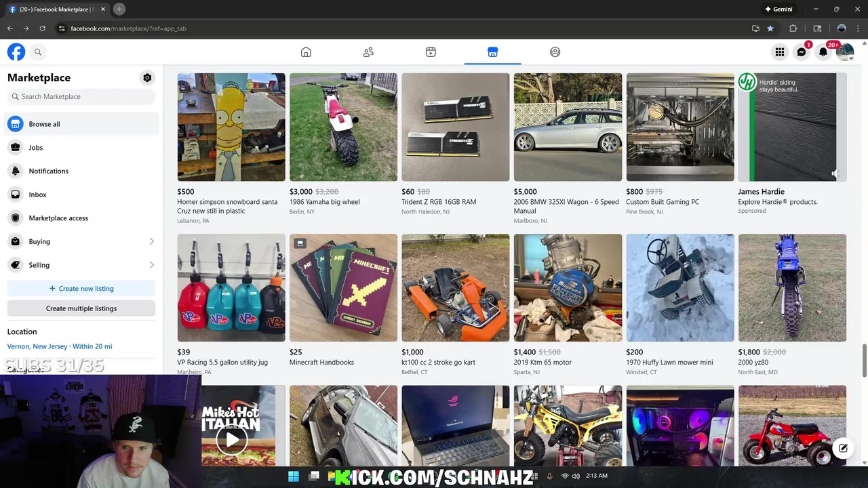Screen dimensions: 868x488
Task: Click taskbar clock showing 2:13 AM
Action: click(x=597, y=476)
